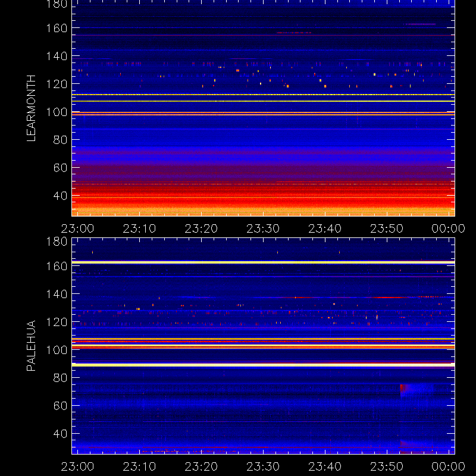Choose the 60 frequency label on Palehua axis
The width and height of the screenshot is (476, 476).
(x=61, y=406)
